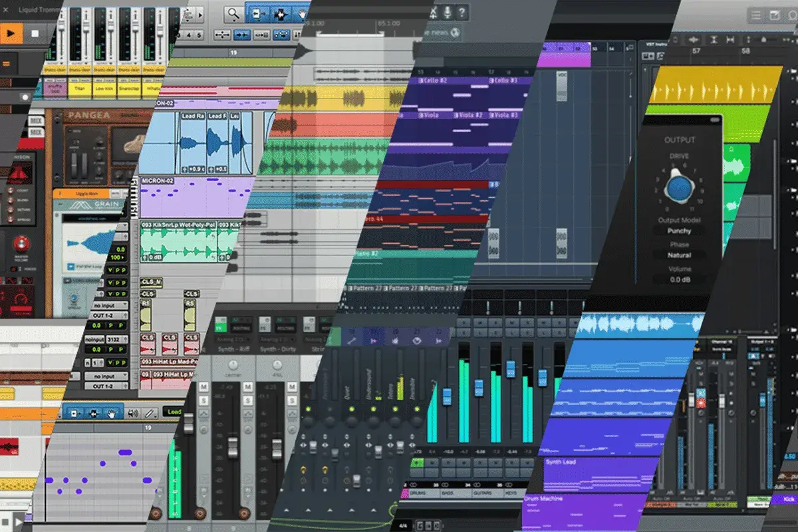Viewport: 798px width, 532px height.
Task: Toggle leftmost S solo button in gray mixer
Action: pyautogui.click(x=203, y=400)
